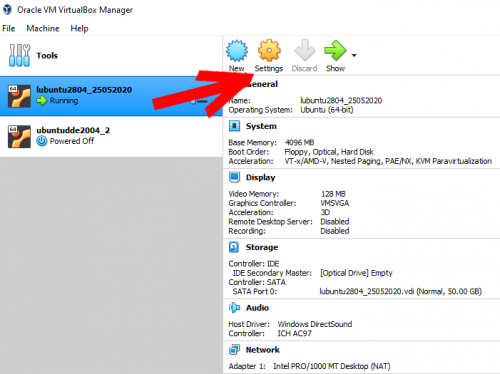Image resolution: width=500 pixels, height=374 pixels.
Task: Click audio Controller value ICH AC97
Action: [294, 333]
